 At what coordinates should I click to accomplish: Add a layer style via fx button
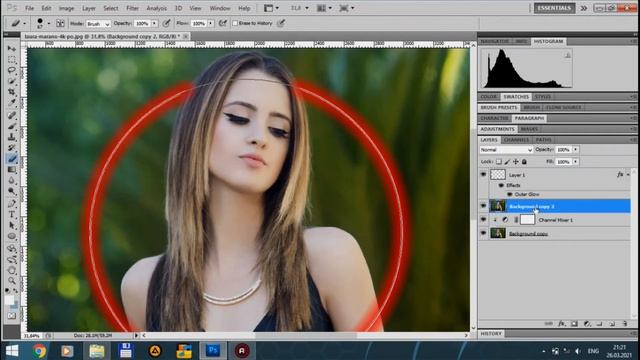pyautogui.click(x=562, y=324)
